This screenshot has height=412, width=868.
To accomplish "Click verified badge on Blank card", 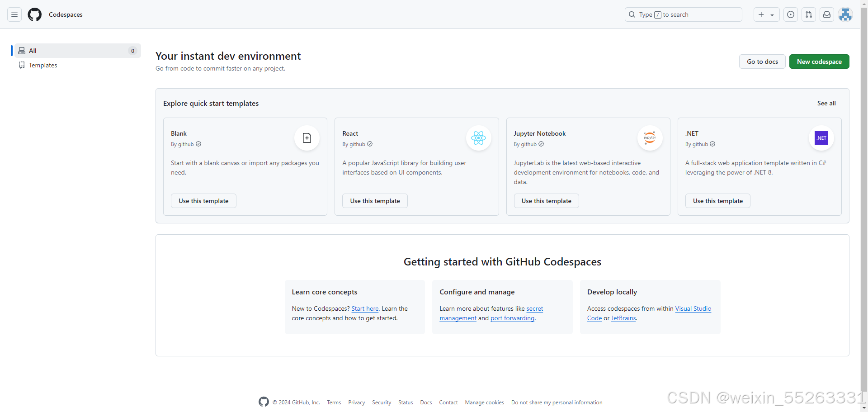I will [x=198, y=144].
